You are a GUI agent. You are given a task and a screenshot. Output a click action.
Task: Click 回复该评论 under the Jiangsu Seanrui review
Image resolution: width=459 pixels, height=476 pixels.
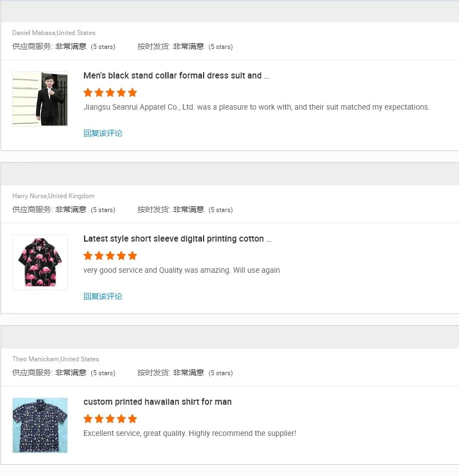[x=103, y=133]
